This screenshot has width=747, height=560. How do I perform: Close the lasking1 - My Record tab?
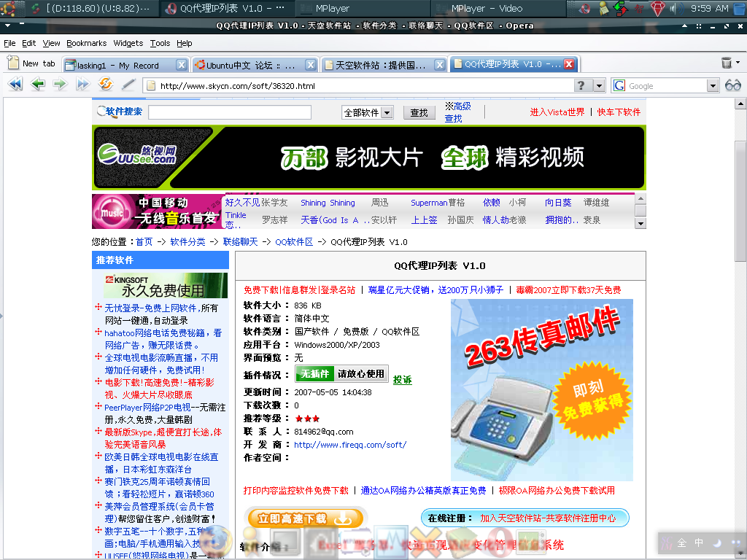(x=182, y=65)
